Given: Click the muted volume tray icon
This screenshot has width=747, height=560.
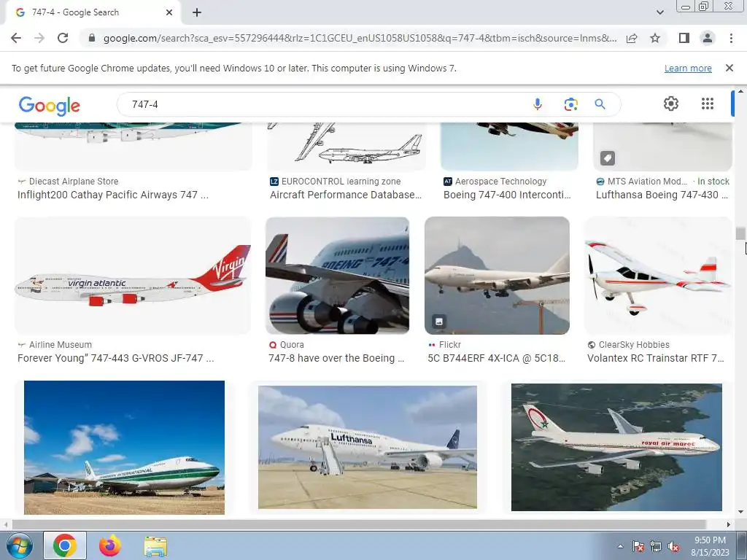Looking at the screenshot, I should point(673,546).
